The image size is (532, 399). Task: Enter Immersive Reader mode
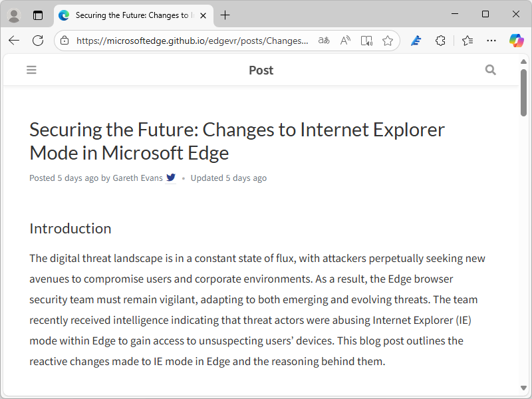click(x=366, y=41)
